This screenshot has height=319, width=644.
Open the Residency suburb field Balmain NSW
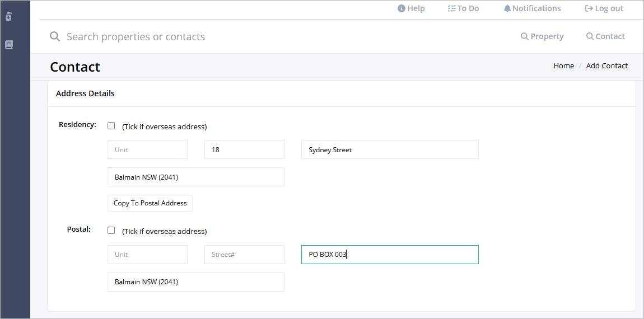click(196, 177)
